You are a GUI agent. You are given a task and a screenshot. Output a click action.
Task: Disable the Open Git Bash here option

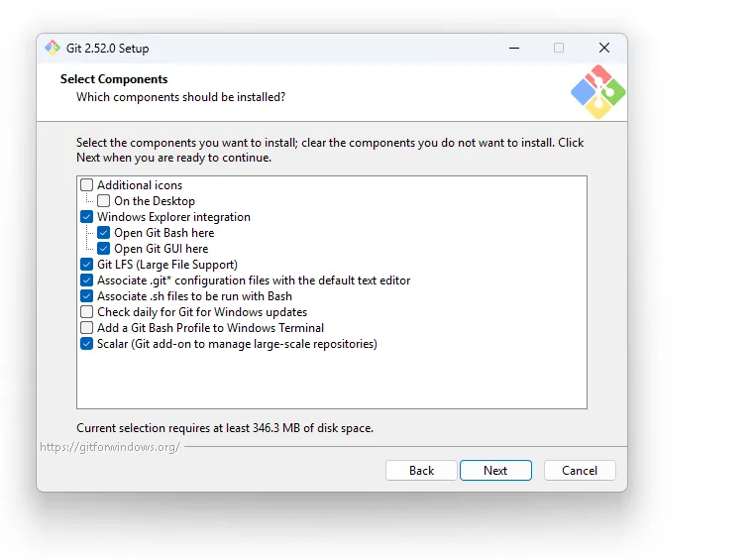coord(104,233)
